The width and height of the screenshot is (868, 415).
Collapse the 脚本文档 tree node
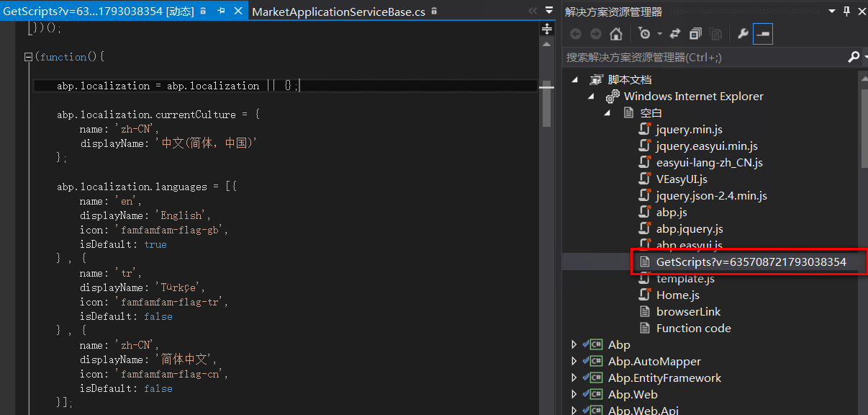[574, 79]
